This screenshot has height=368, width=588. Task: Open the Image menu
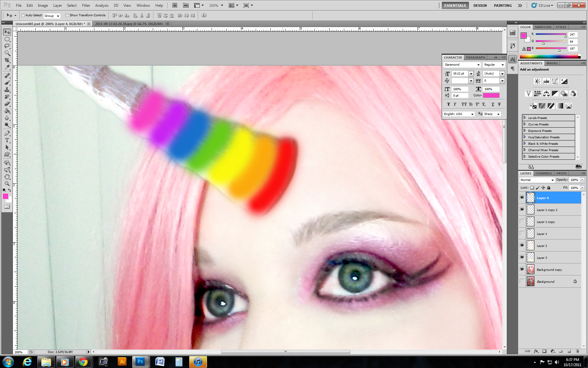point(43,6)
